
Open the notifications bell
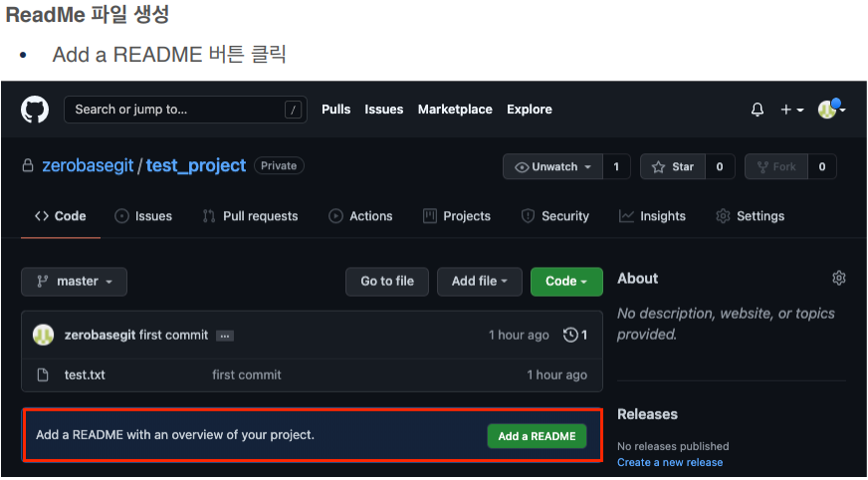pos(758,110)
